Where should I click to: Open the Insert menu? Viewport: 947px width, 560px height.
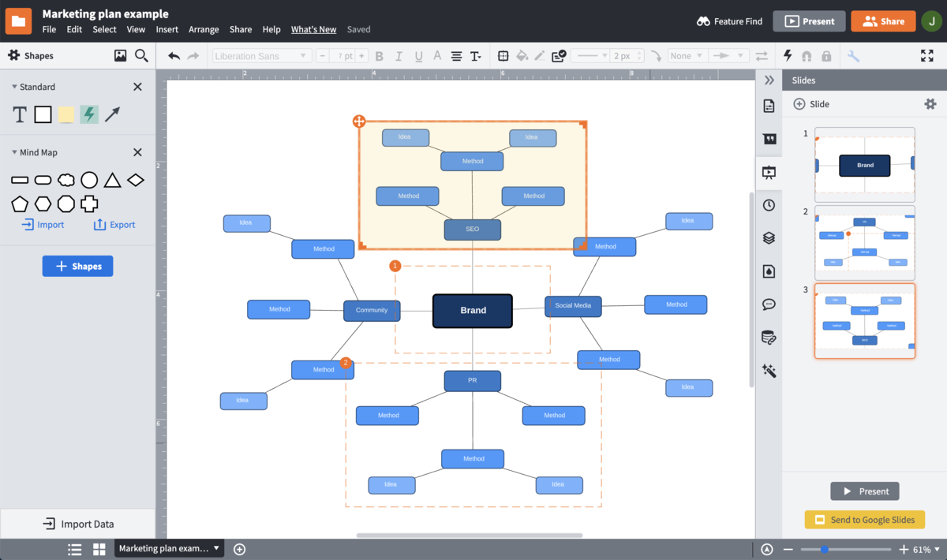coord(167,29)
